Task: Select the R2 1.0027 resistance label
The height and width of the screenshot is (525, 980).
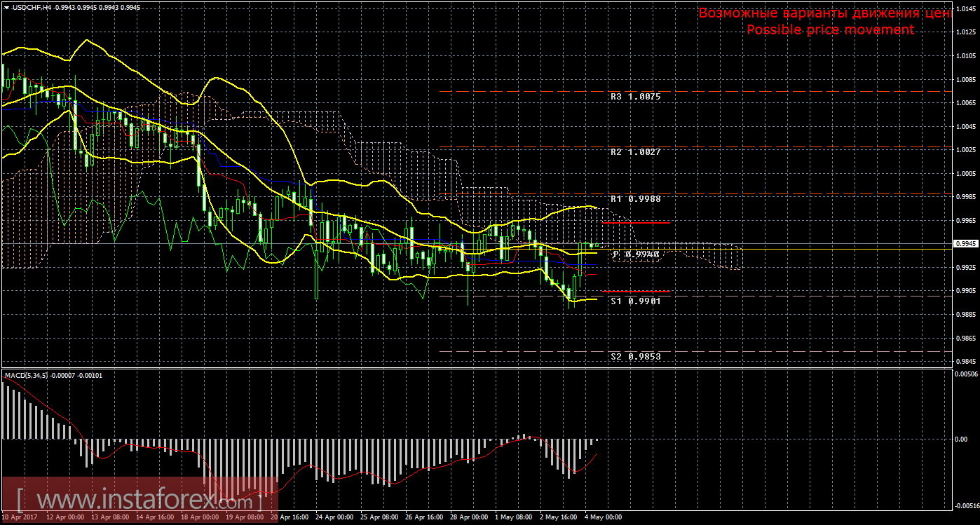Action: point(635,152)
